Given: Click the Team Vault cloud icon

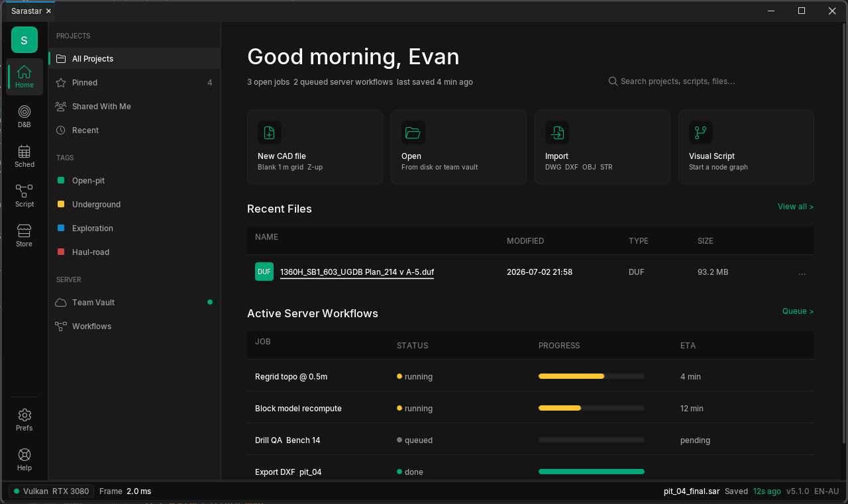Looking at the screenshot, I should pos(61,303).
